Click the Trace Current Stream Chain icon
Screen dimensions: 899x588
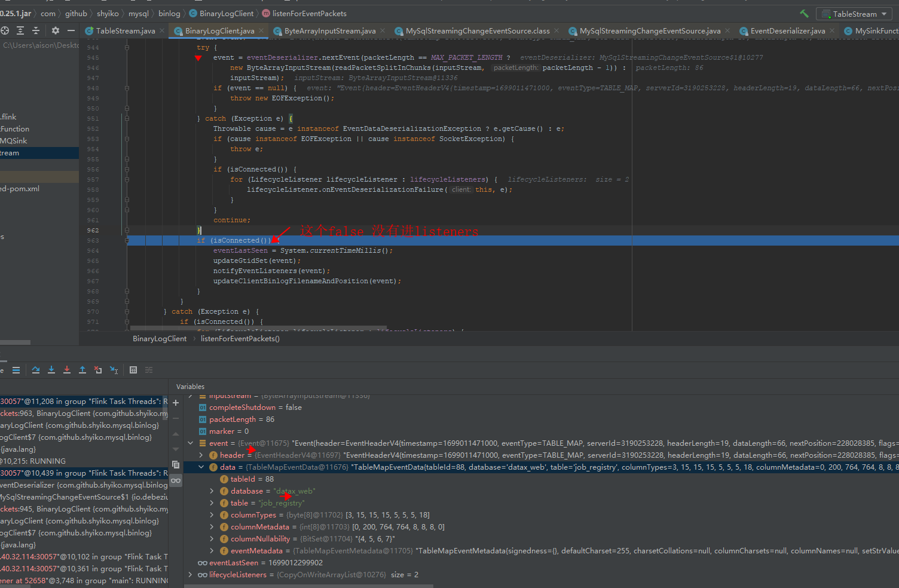[x=149, y=370]
